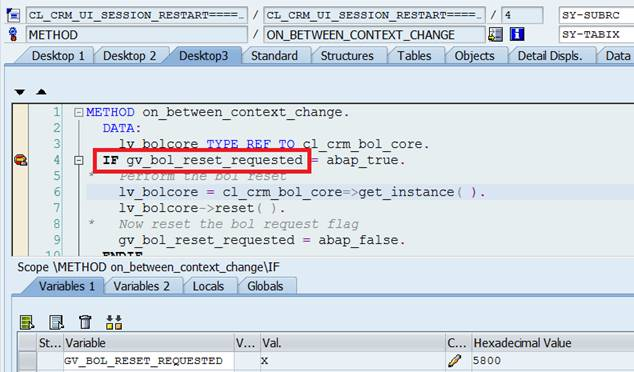The height and width of the screenshot is (372, 634).
Task: Click line 6 'lv_bolcore = cl_crm_bol_core=>get_instance( ).'
Action: tap(302, 192)
